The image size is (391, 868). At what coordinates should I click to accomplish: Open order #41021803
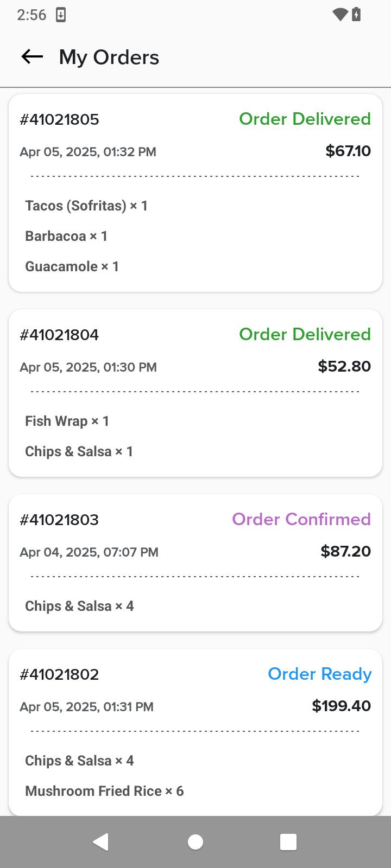195,563
